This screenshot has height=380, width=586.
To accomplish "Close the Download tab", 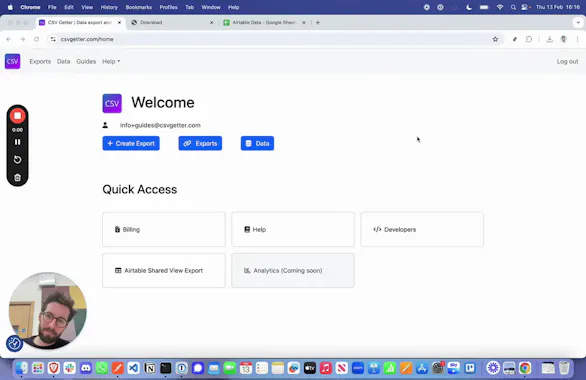I will coord(212,22).
